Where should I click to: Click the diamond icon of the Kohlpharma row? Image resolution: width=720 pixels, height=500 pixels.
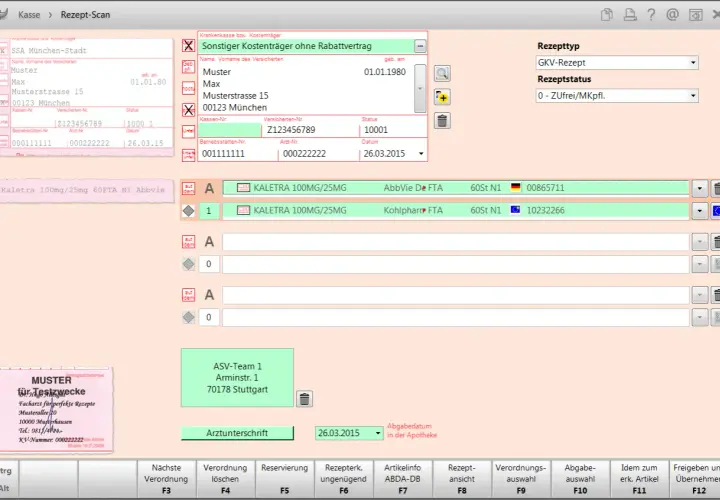pyautogui.click(x=188, y=211)
